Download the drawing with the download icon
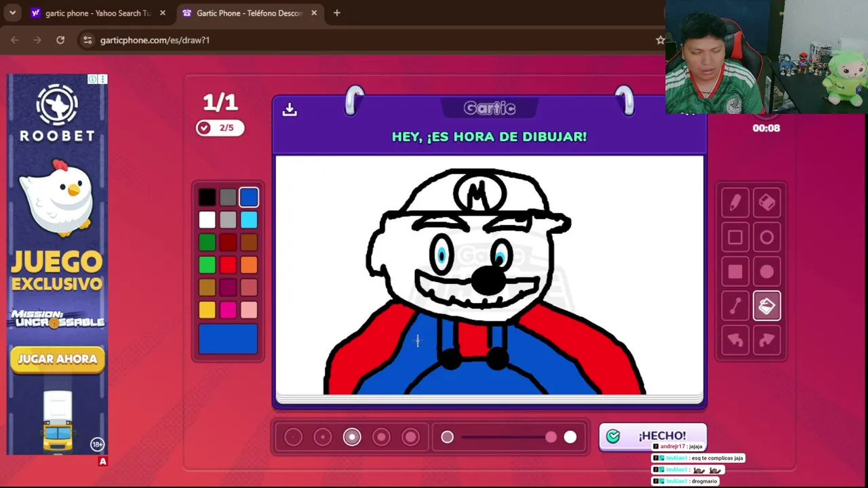Viewport: 868px width, 488px height. point(290,109)
